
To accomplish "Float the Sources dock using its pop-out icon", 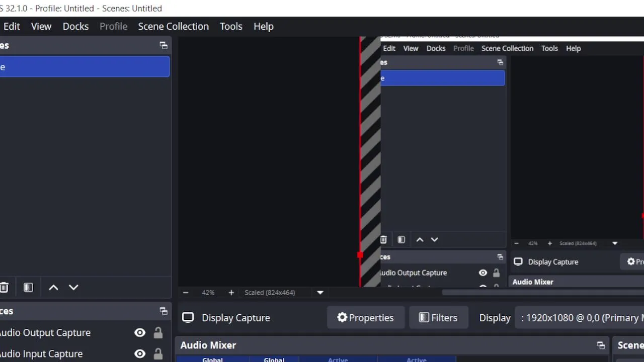I will [164, 311].
